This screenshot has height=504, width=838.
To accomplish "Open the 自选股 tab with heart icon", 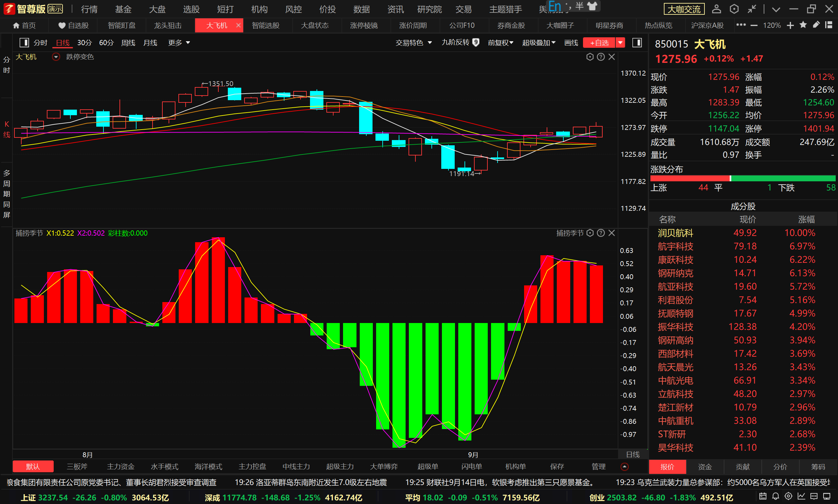I will click(x=73, y=26).
